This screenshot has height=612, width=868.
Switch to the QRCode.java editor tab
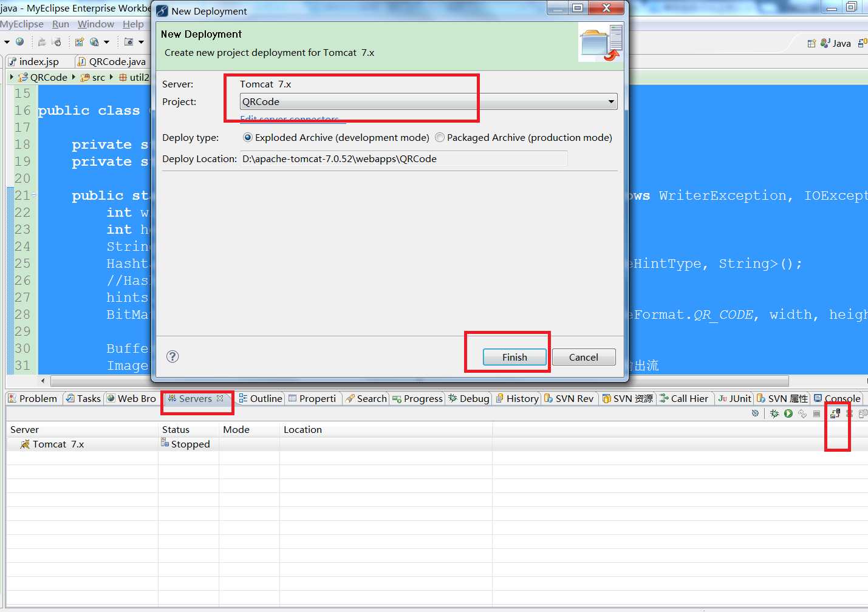[112, 61]
